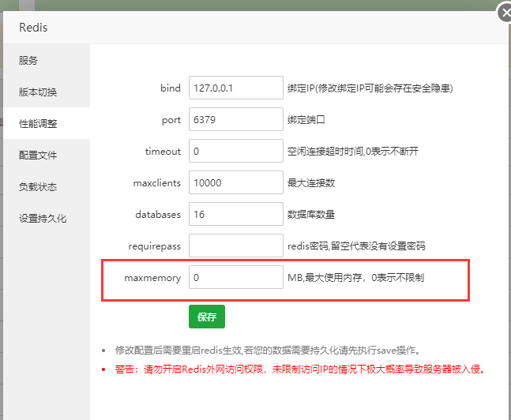Click the maxmemory label text

152,278
